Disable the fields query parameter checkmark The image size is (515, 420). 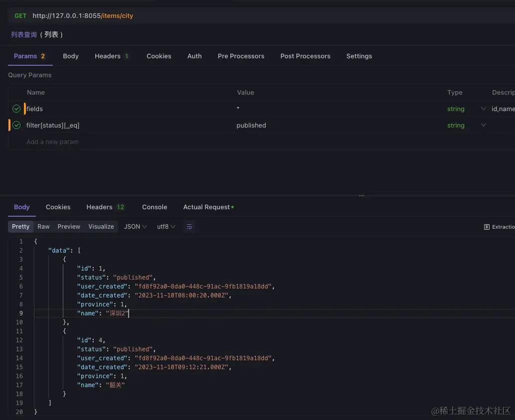tap(16, 109)
